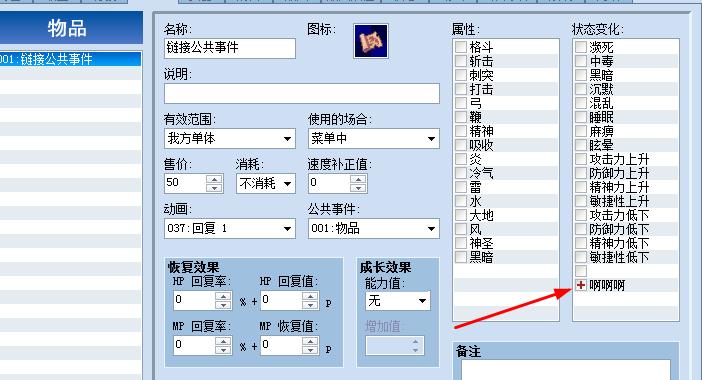Toggle the 啊啊啊 plus state marker
The height and width of the screenshot is (380, 702).
(581, 285)
